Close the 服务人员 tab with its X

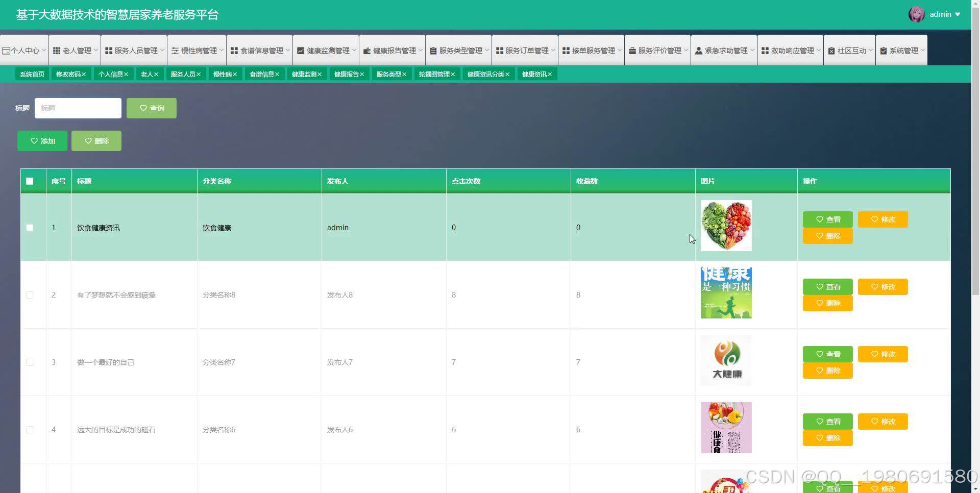tap(199, 75)
